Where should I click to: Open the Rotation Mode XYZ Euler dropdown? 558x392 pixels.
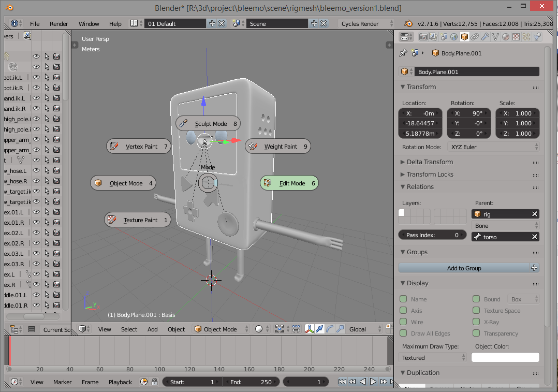(494, 147)
